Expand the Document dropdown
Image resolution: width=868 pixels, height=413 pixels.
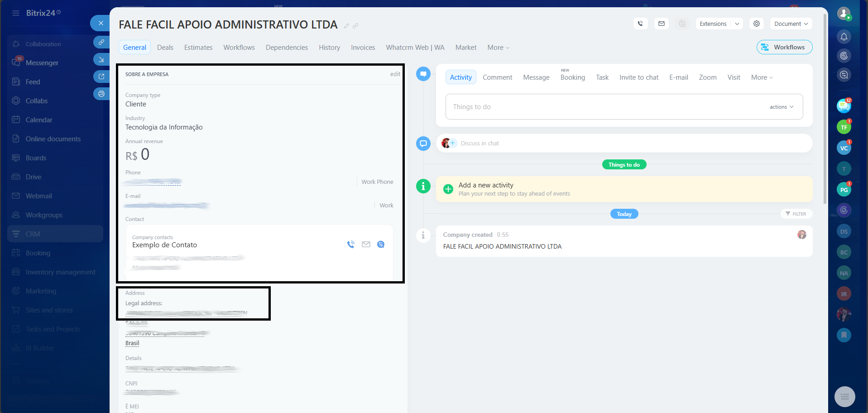791,24
